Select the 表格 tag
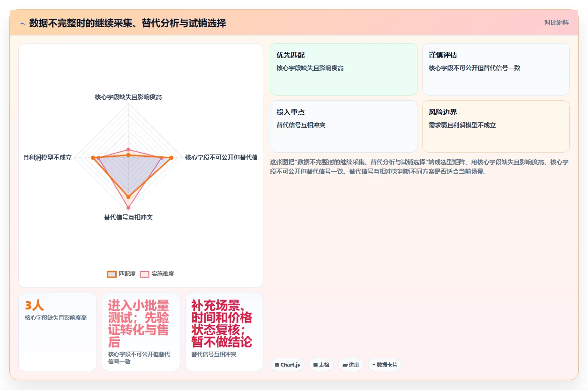 click(x=321, y=365)
